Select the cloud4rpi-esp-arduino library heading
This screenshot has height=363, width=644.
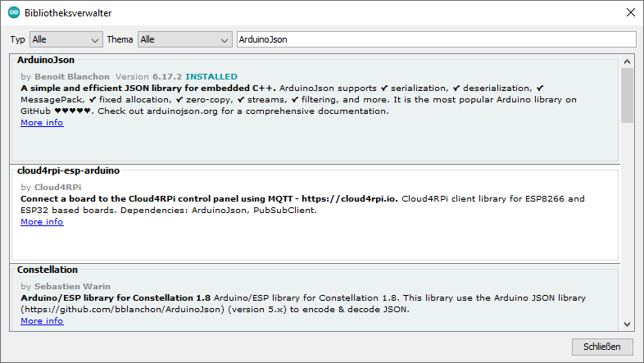69,170
